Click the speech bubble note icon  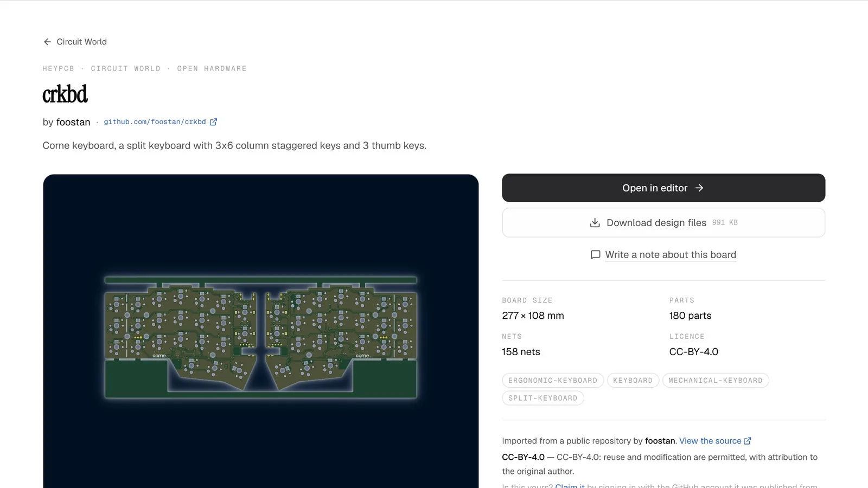[x=595, y=255]
